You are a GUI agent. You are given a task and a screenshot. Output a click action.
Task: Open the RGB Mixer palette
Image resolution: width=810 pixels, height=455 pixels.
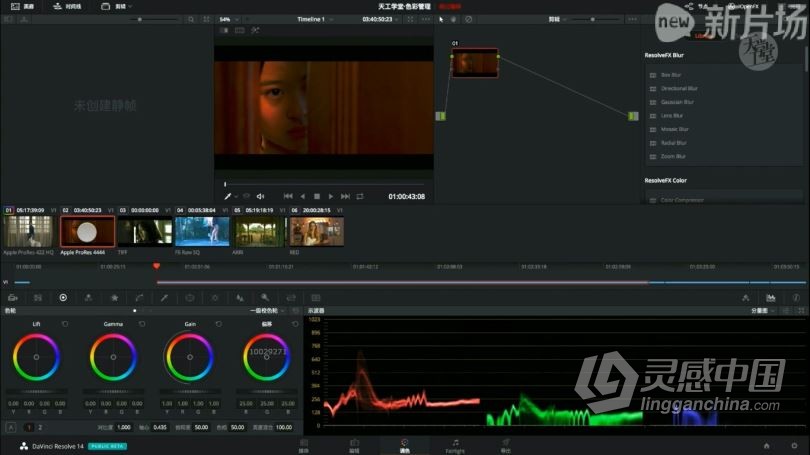88,298
